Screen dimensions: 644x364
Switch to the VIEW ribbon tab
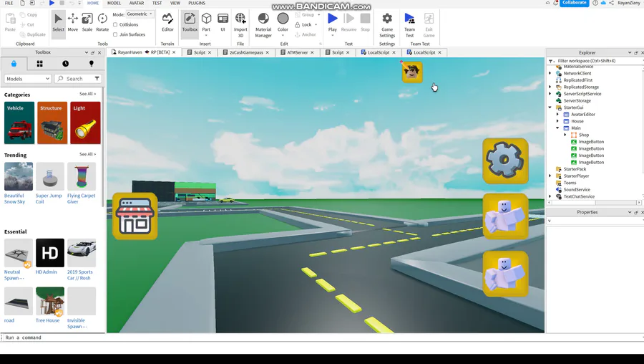pos(175,3)
